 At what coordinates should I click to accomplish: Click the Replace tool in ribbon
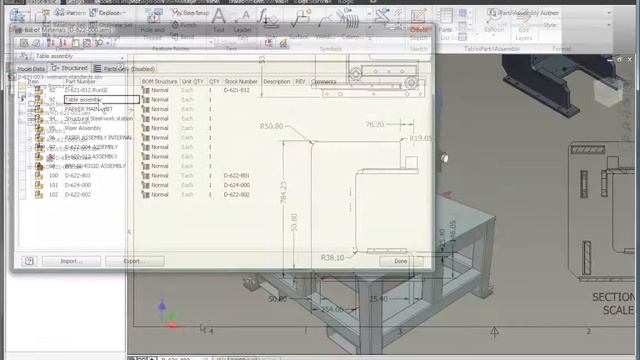[x=109, y=13]
